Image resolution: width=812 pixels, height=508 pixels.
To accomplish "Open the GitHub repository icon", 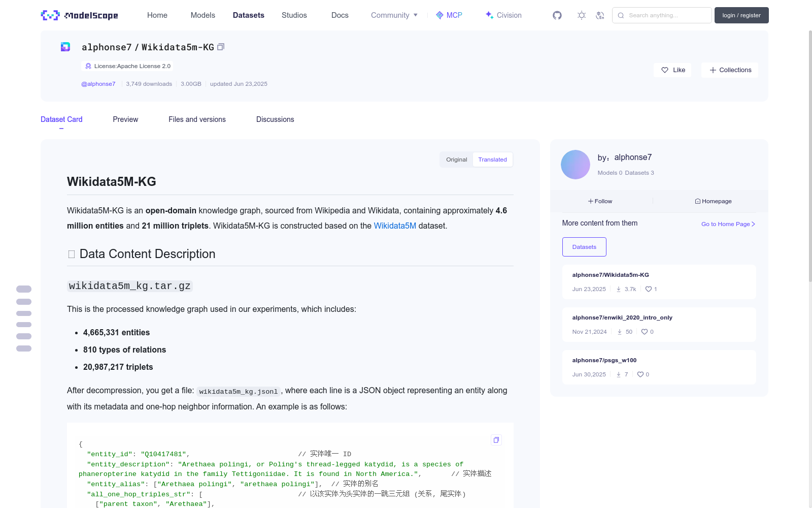I will (x=557, y=15).
